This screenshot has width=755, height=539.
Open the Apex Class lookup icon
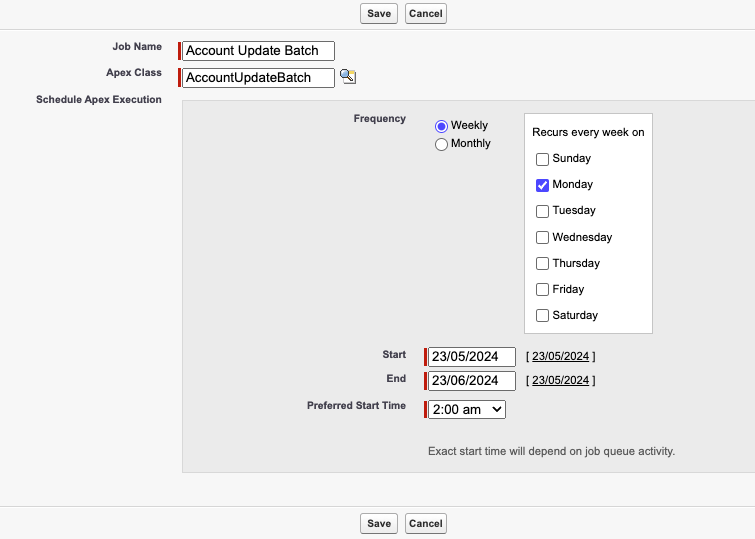click(348, 77)
